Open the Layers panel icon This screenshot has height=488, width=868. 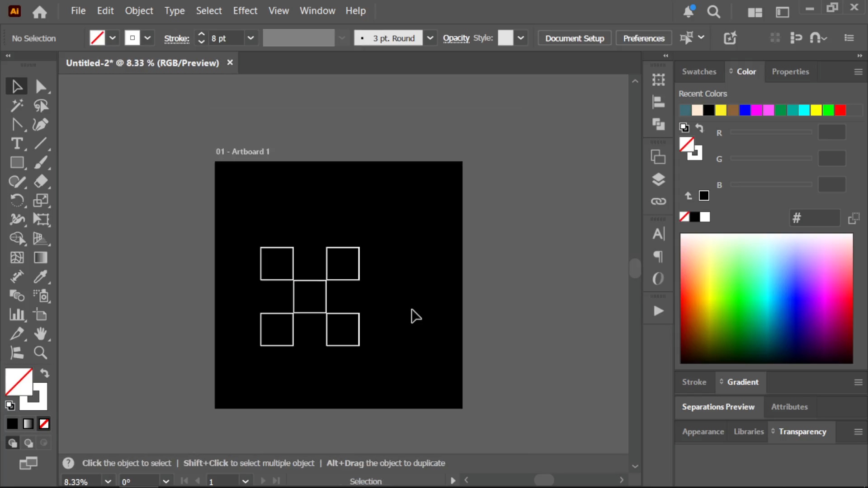click(658, 179)
